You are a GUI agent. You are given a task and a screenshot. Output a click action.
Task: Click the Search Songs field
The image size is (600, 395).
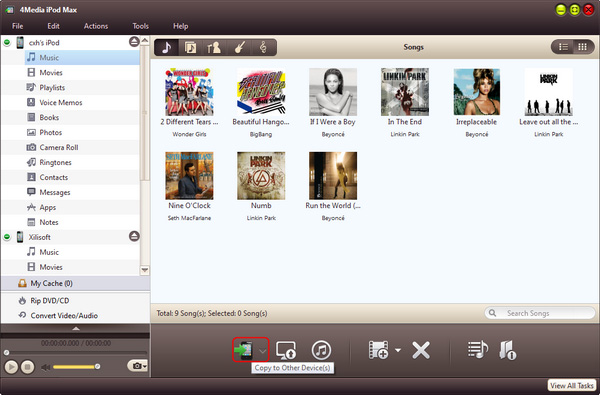pyautogui.click(x=540, y=313)
